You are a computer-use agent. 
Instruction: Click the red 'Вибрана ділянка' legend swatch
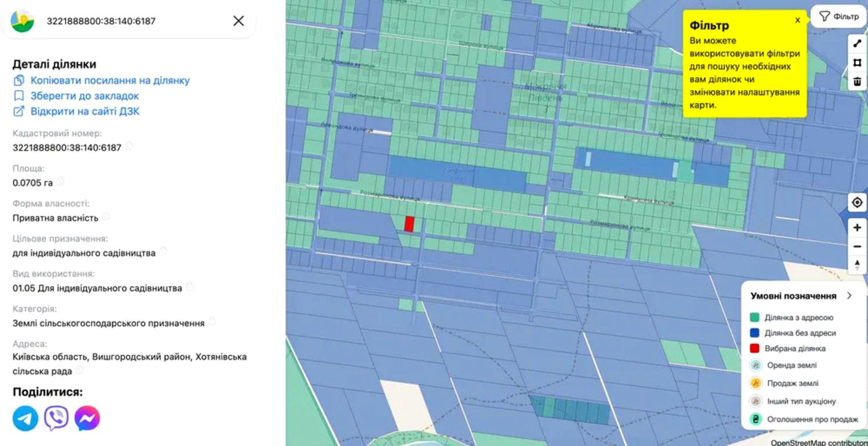[x=755, y=348]
